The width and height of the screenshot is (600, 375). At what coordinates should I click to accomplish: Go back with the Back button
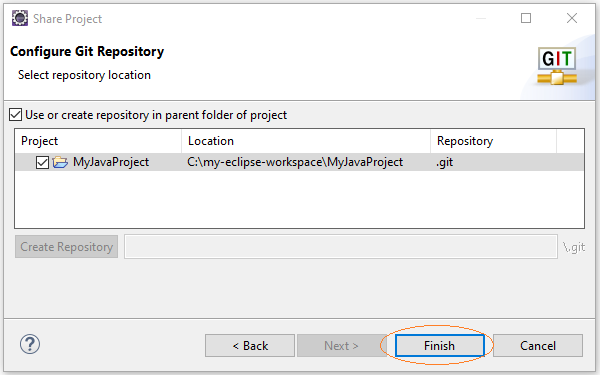click(x=250, y=346)
